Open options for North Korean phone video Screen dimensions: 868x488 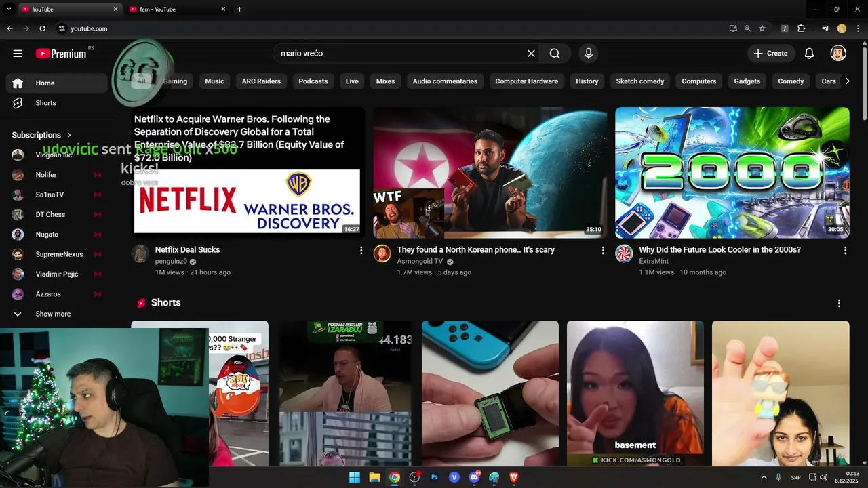pyautogui.click(x=603, y=251)
